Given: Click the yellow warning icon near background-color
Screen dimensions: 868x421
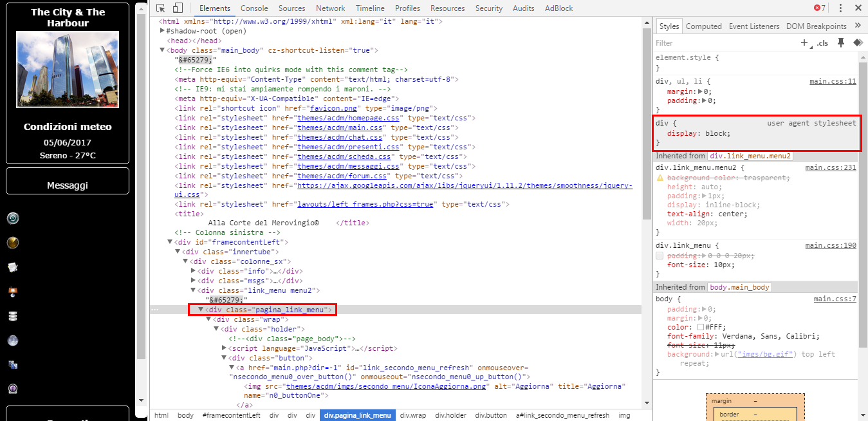Looking at the screenshot, I should [660, 178].
